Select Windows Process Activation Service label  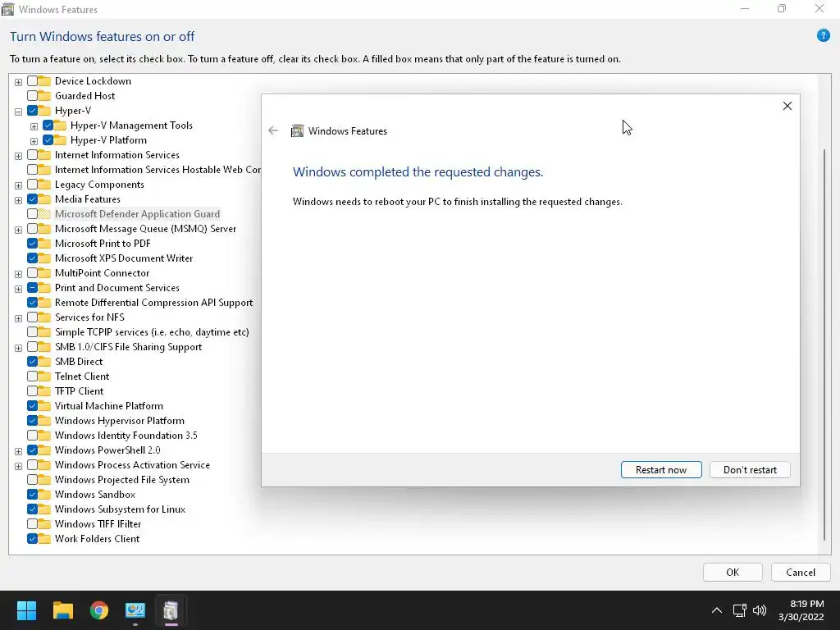[x=132, y=465]
